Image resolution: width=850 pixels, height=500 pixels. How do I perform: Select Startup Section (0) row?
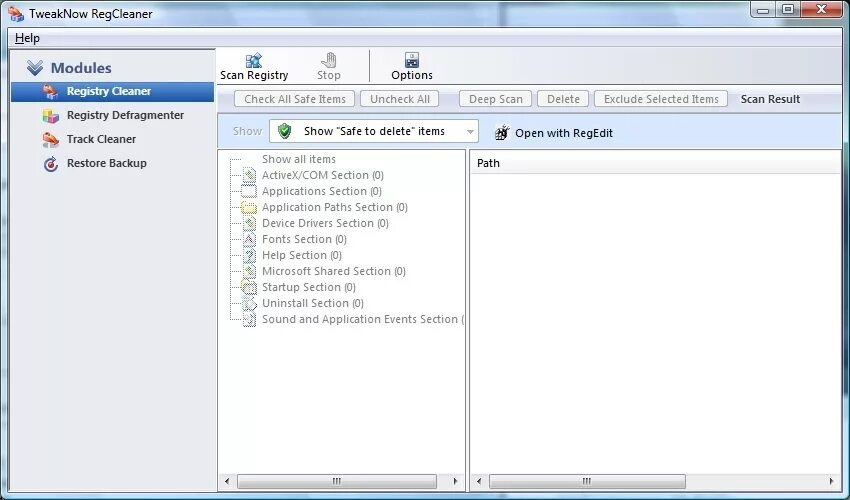(308, 287)
